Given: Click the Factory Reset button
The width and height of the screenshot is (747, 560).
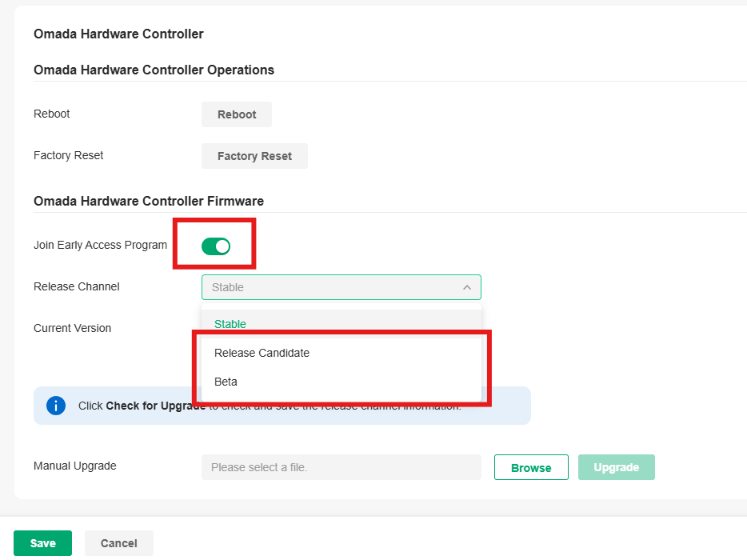Looking at the screenshot, I should (x=254, y=156).
